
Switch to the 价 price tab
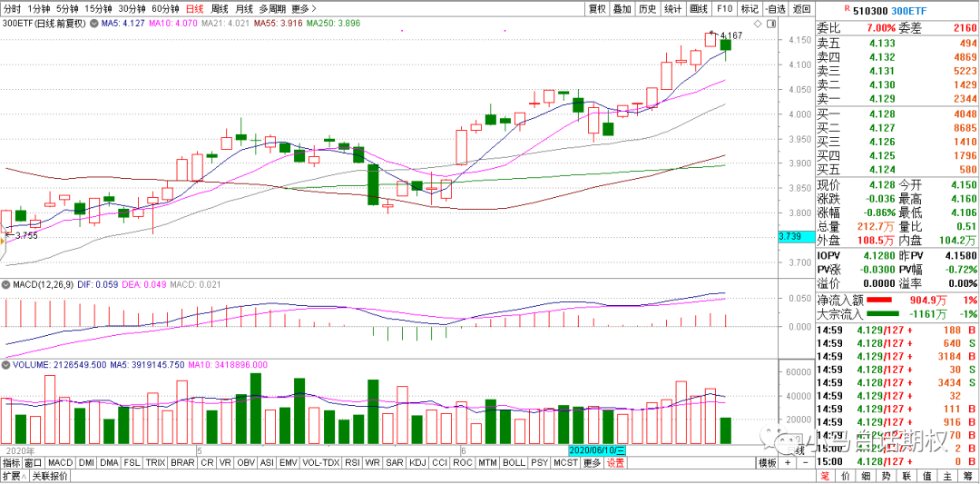[846, 476]
